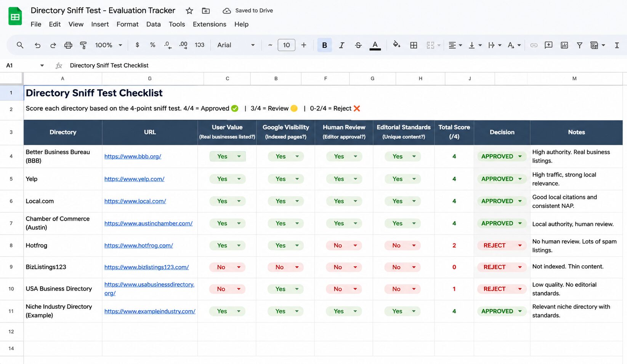Open horizontal align dropdown
627x364 pixels.
point(455,45)
